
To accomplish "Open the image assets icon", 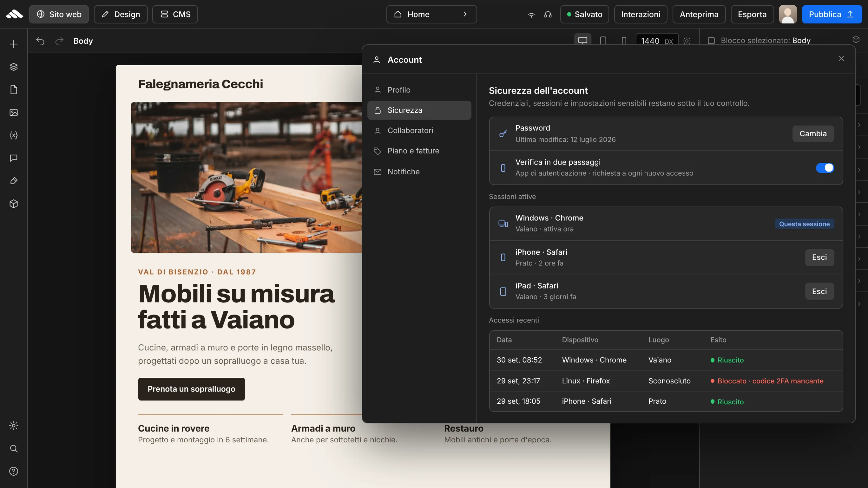I will tap(13, 113).
